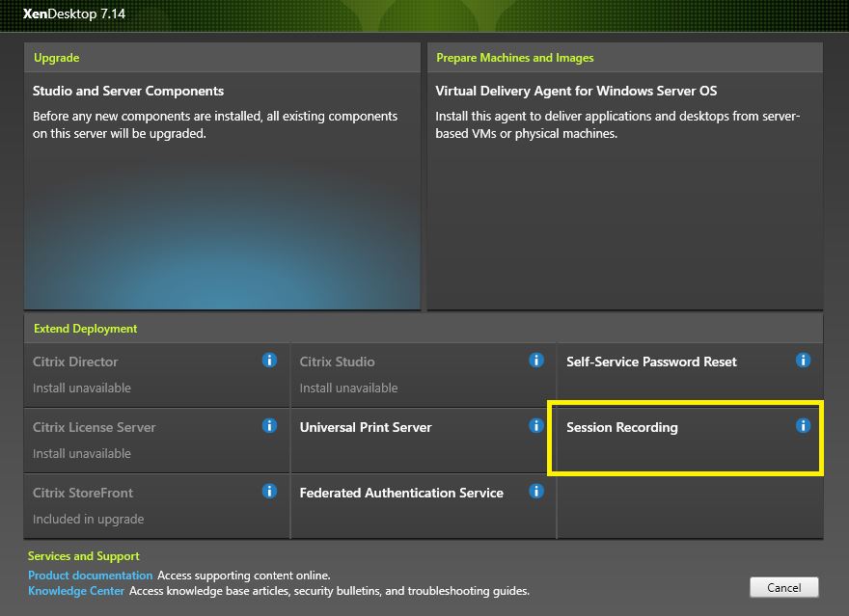Click the Citrix StoreFront tile
849x616 pixels.
pos(145,505)
